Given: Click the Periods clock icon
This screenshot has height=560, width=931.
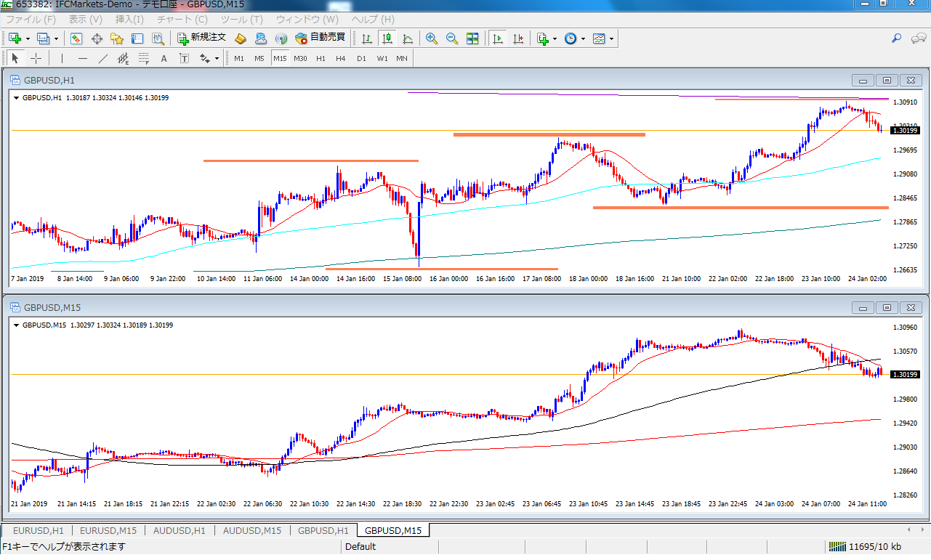Looking at the screenshot, I should [x=571, y=38].
